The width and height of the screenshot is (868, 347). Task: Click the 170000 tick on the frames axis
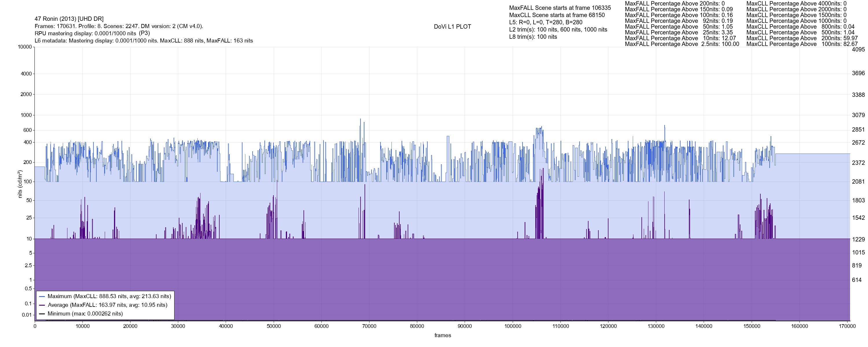(x=847, y=326)
